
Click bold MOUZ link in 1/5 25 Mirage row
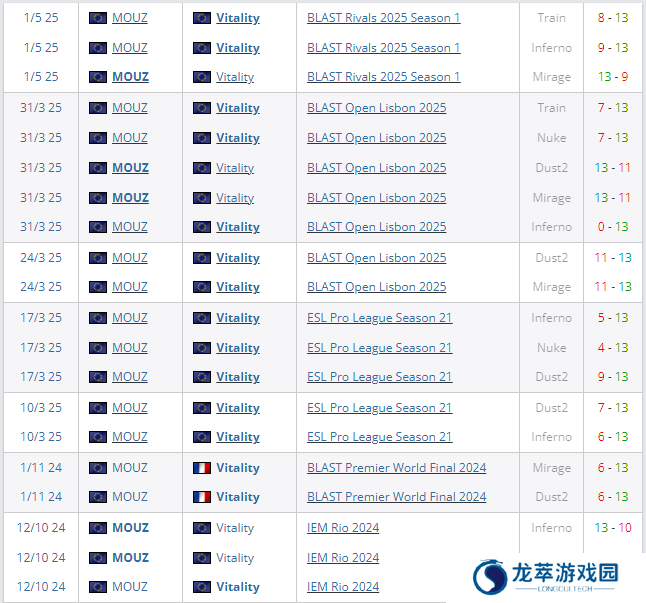click(x=131, y=77)
